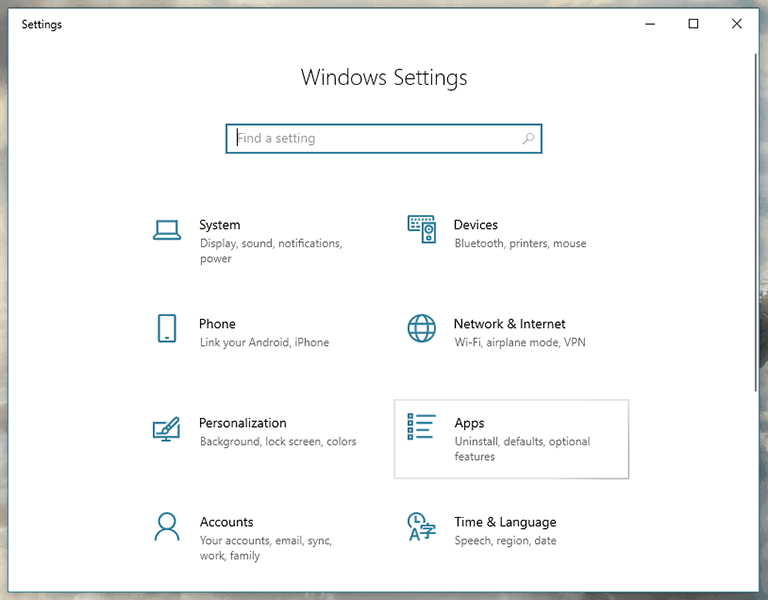The image size is (768, 600).
Task: Click 'Speech, region, date' description
Action: coord(505,541)
